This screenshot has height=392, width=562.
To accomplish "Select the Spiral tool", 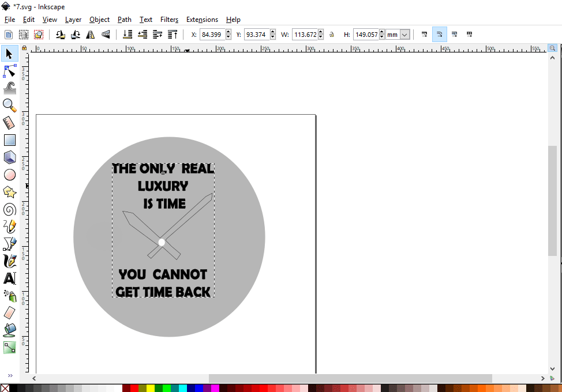I will click(10, 209).
